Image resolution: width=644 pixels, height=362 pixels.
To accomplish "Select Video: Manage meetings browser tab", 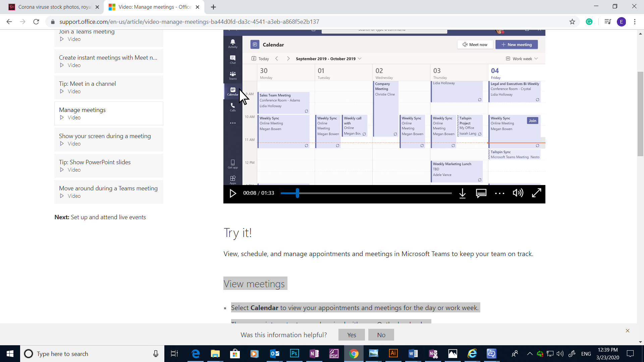I will point(154,7).
